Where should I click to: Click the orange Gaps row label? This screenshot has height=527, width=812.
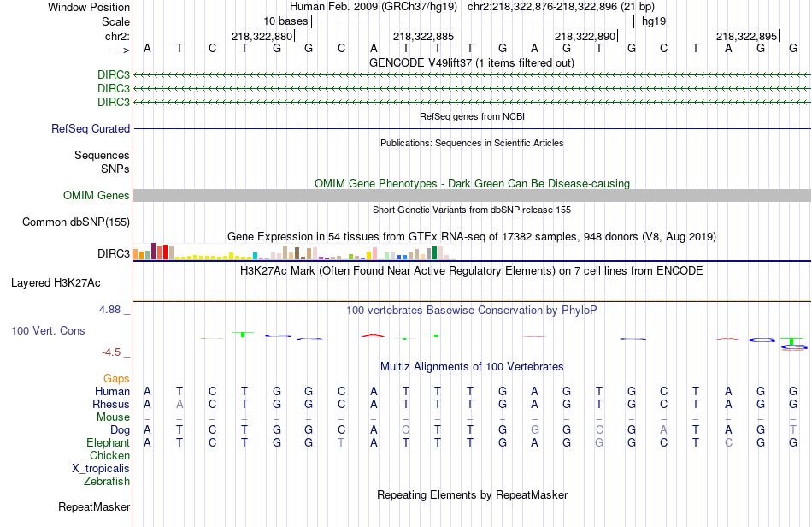pos(116,379)
